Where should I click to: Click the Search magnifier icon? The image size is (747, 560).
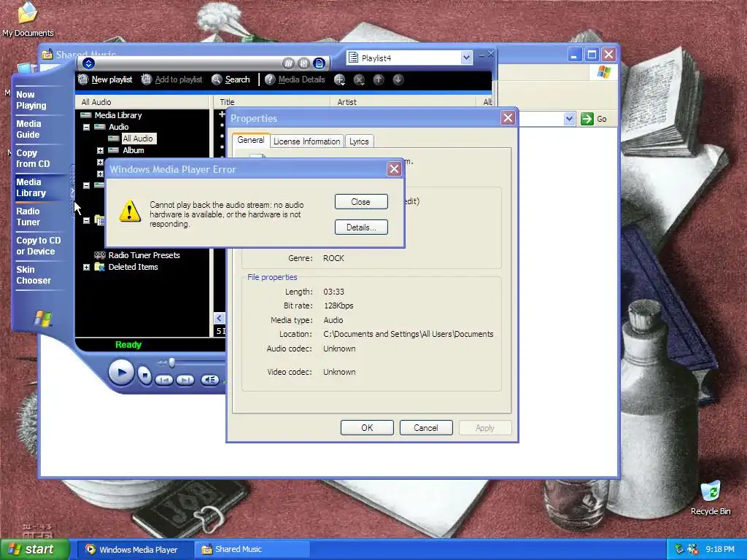[216, 79]
